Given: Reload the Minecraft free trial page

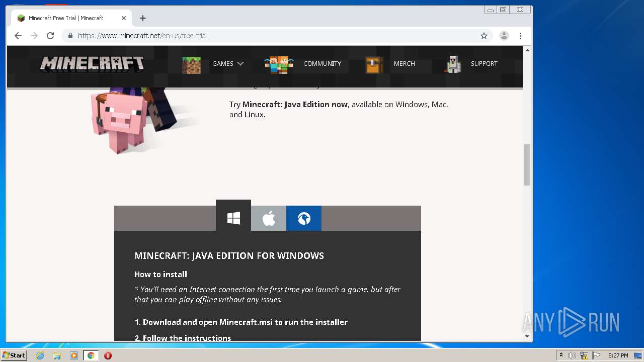Looking at the screenshot, I should coord(50,36).
